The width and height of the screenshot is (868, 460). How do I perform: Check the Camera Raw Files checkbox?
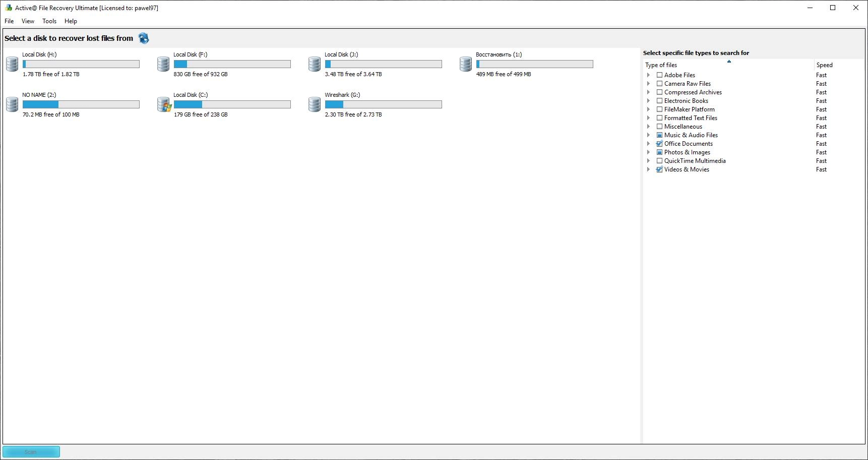pos(659,84)
